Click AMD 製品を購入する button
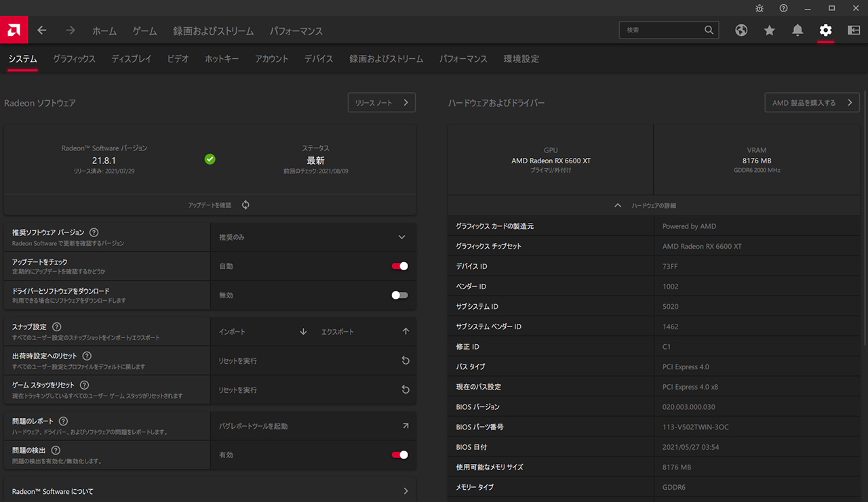Image resolution: width=868 pixels, height=502 pixels. tap(812, 103)
